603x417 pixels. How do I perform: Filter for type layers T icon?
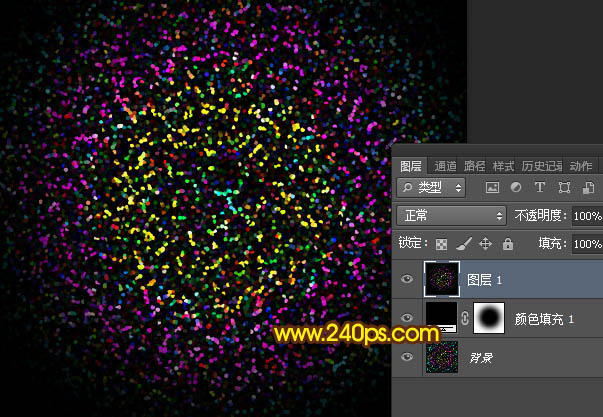540,187
